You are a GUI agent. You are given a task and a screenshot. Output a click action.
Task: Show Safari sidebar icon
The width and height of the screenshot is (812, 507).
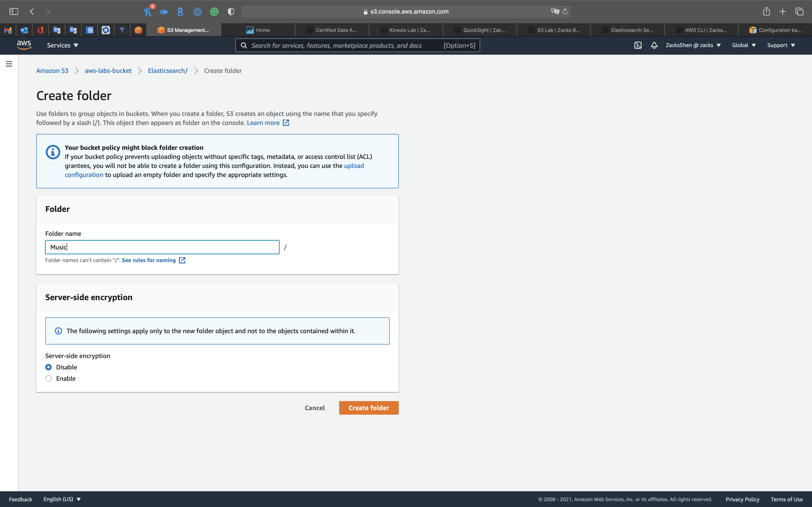(14, 11)
